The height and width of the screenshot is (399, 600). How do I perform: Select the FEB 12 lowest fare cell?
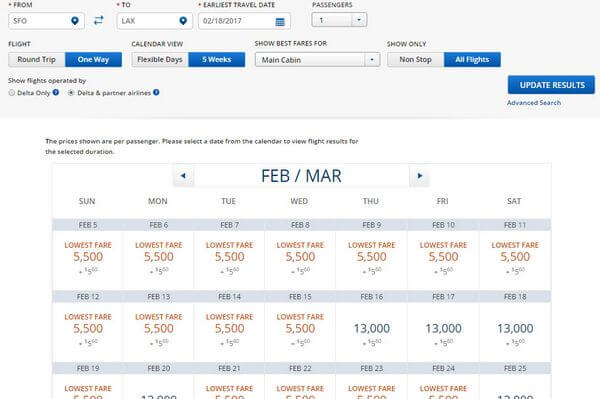point(88,331)
